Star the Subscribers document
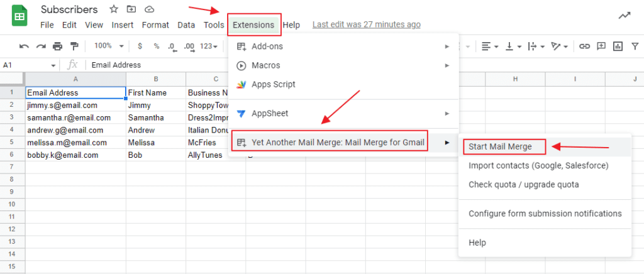This screenshot has width=644, height=274. click(114, 9)
